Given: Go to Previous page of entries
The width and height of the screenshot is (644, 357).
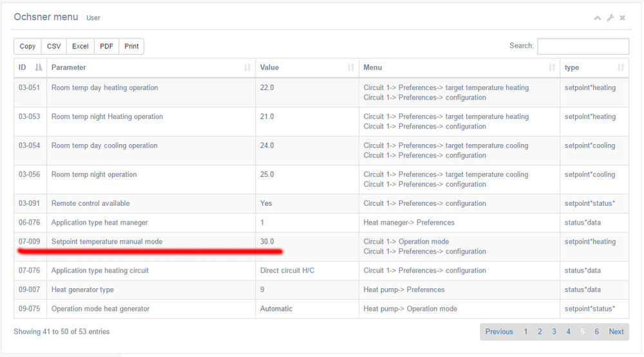Looking at the screenshot, I should [499, 332].
